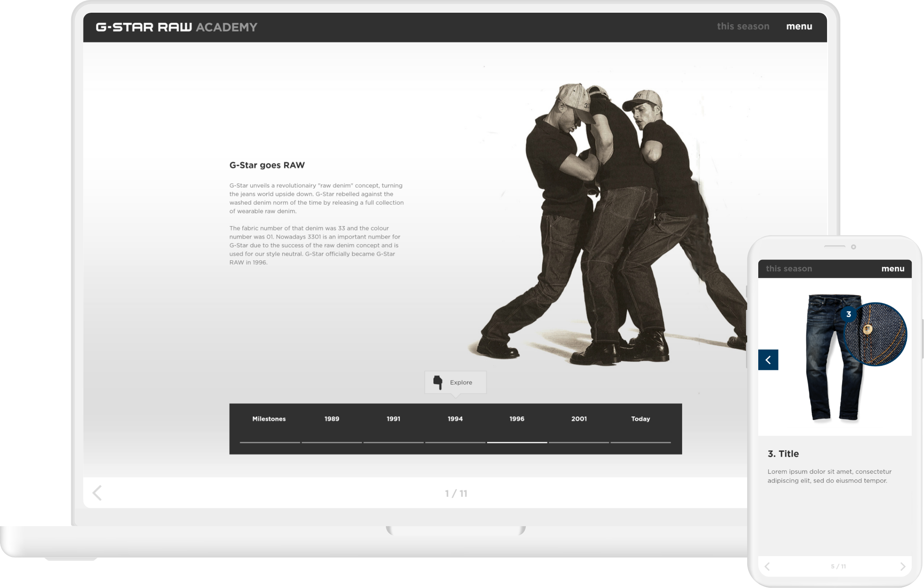Click the Milestones label in timeline
924x588 pixels.
tap(269, 419)
